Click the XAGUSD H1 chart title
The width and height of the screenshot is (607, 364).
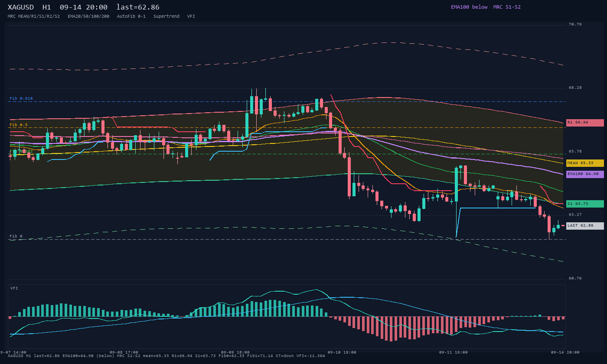point(84,7)
